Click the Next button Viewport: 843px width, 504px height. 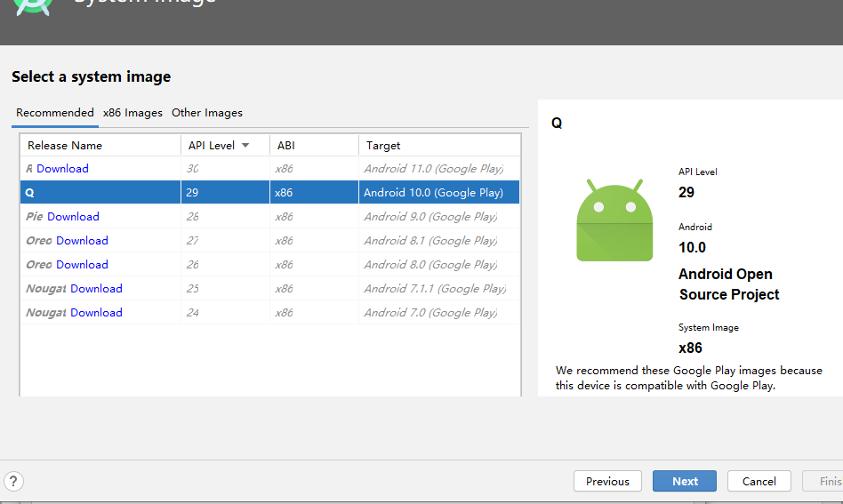pos(685,481)
